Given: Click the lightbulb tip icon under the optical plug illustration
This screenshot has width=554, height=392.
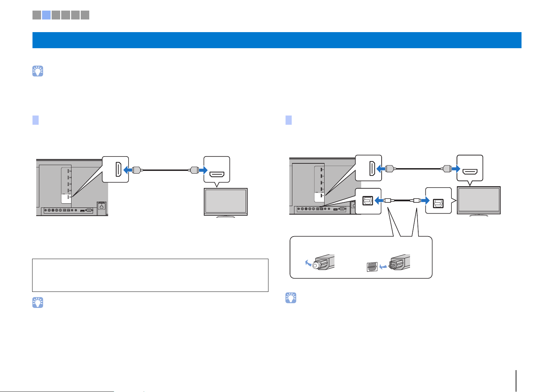Looking at the screenshot, I should tap(291, 298).
